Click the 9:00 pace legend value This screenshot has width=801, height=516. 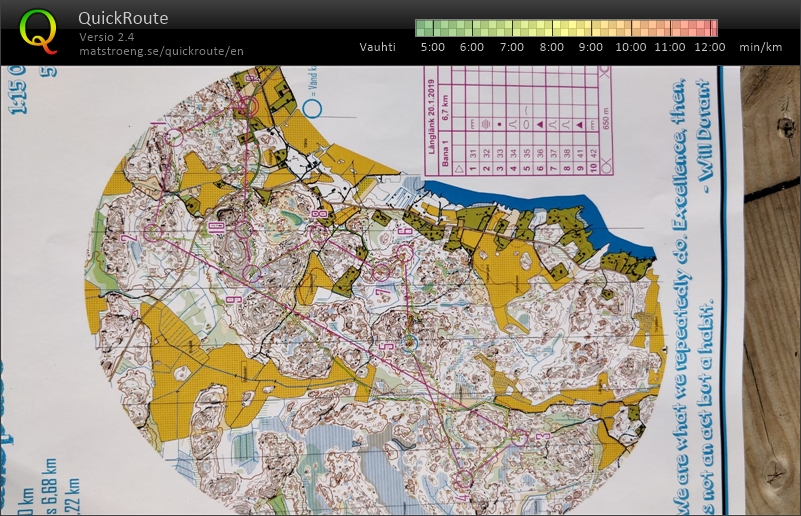[591, 47]
